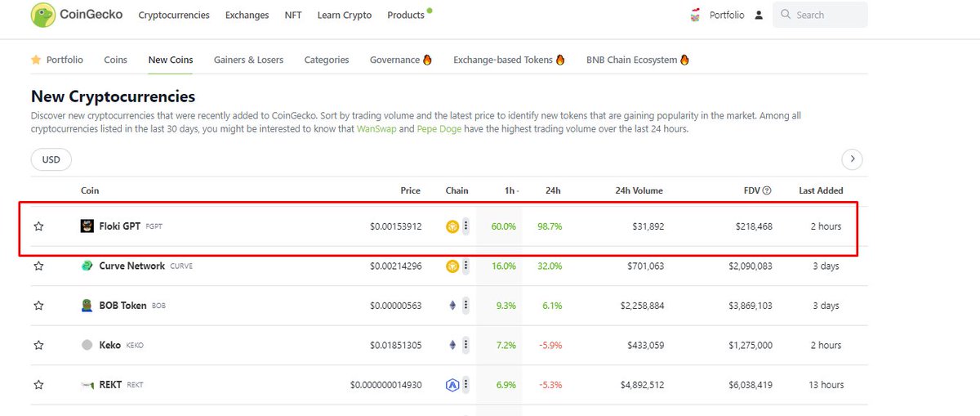Image resolution: width=980 pixels, height=416 pixels.
Task: Open the Governance tab
Action: [400, 60]
